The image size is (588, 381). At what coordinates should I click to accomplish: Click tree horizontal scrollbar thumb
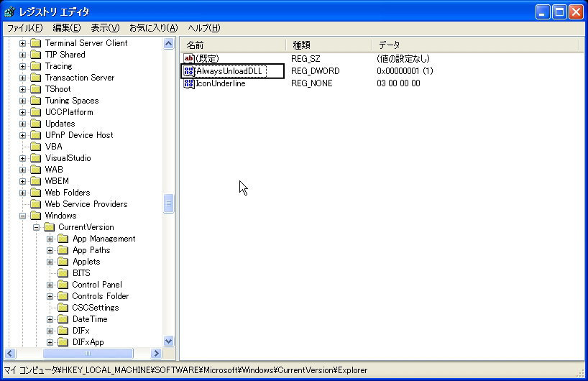(88, 353)
